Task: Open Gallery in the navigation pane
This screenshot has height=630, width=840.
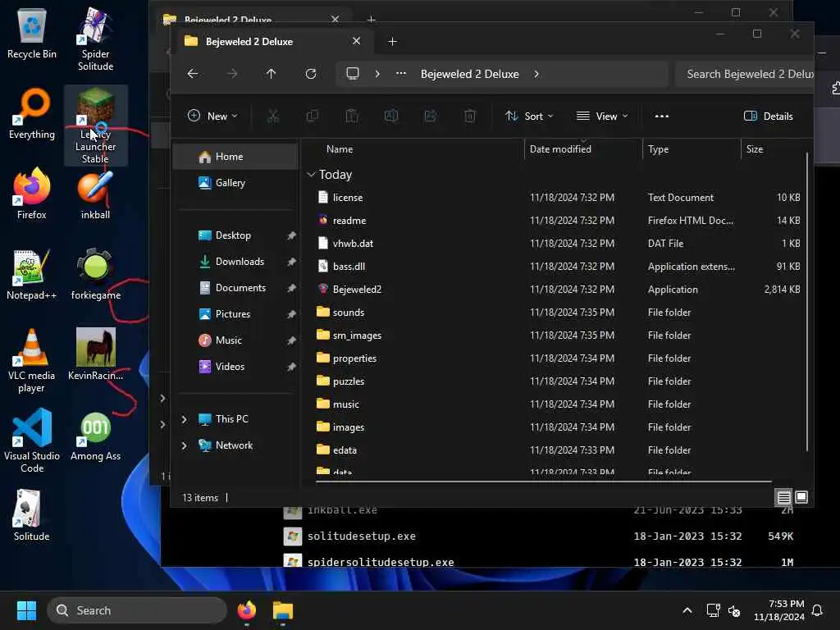Action: coord(235,183)
